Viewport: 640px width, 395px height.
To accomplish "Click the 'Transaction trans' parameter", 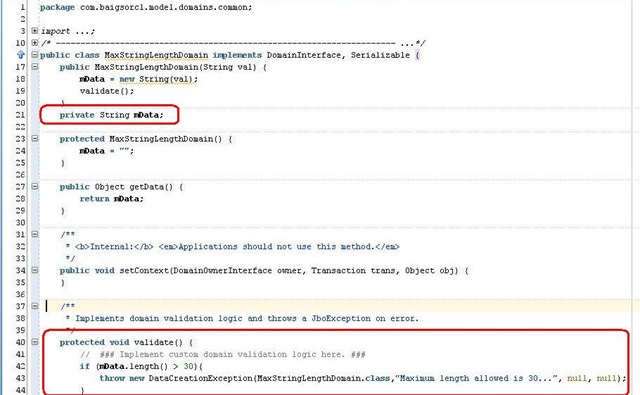I will pyautogui.click(x=354, y=271).
